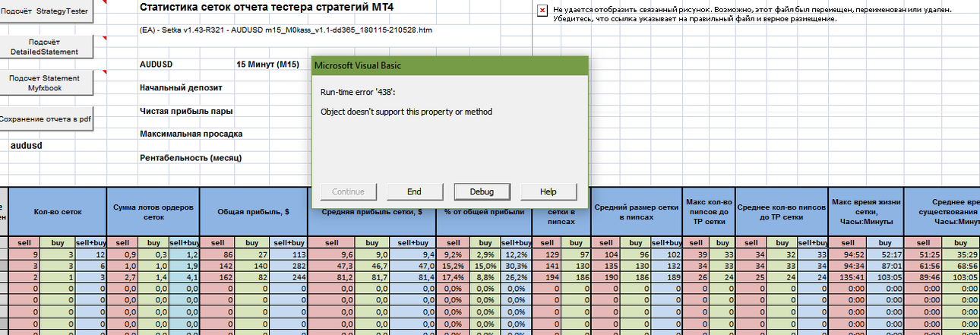Select the report file name cell ending .htm
The height and width of the screenshot is (335, 980).
click(x=286, y=30)
